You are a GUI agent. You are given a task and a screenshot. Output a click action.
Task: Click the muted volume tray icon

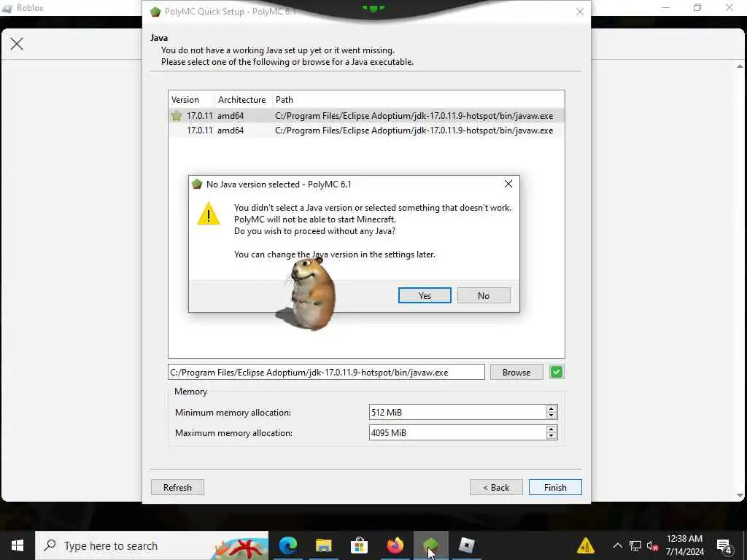(x=652, y=545)
